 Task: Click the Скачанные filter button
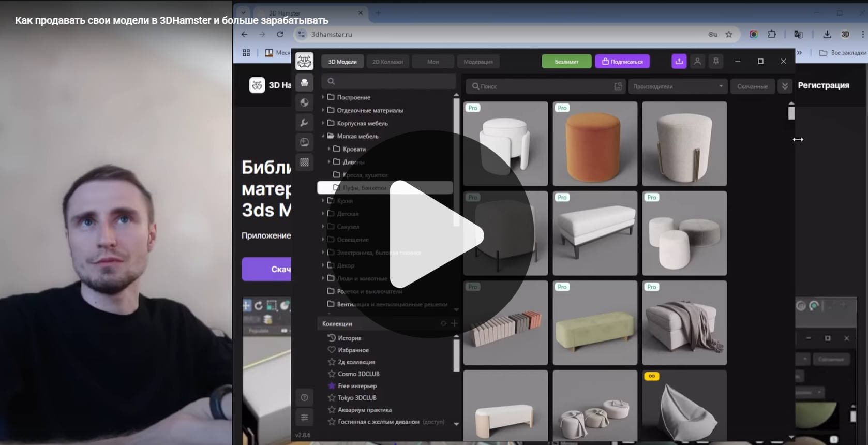[752, 86]
